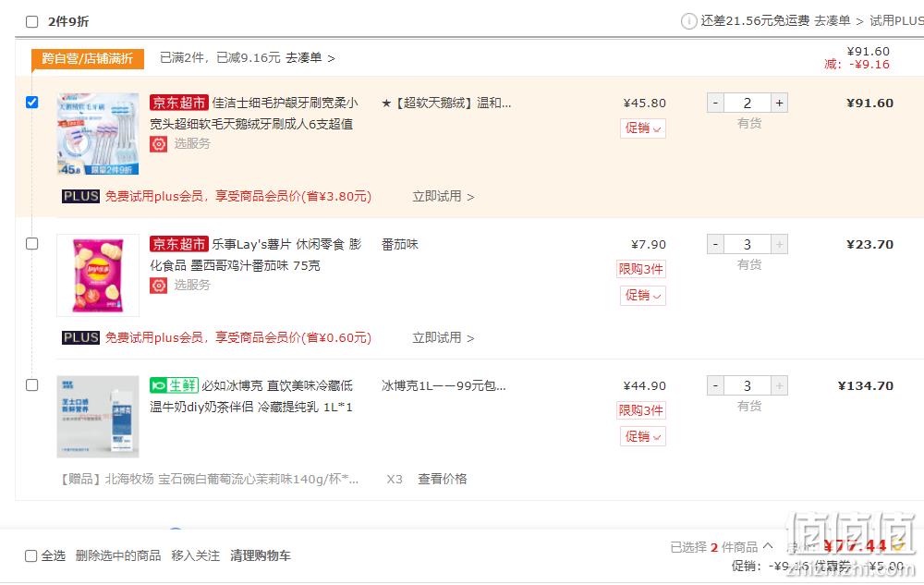
Task: Click the Lay's chips quantity input field
Action: coord(748,245)
